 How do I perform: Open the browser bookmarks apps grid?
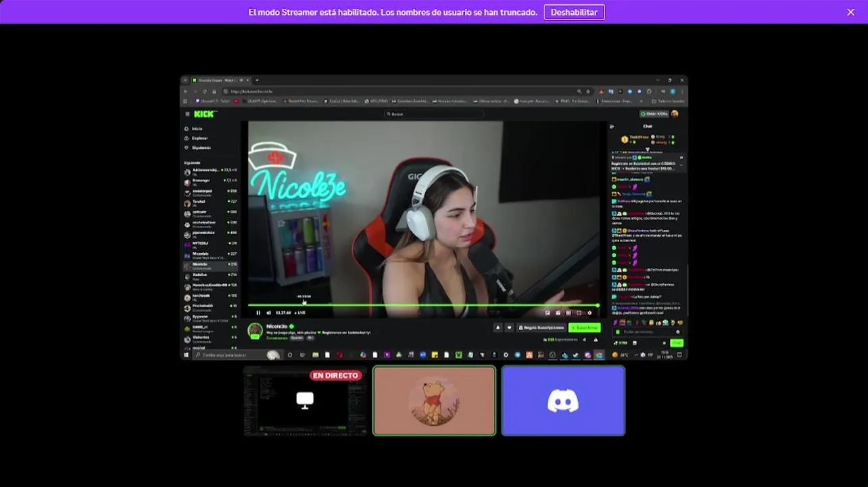(x=185, y=101)
